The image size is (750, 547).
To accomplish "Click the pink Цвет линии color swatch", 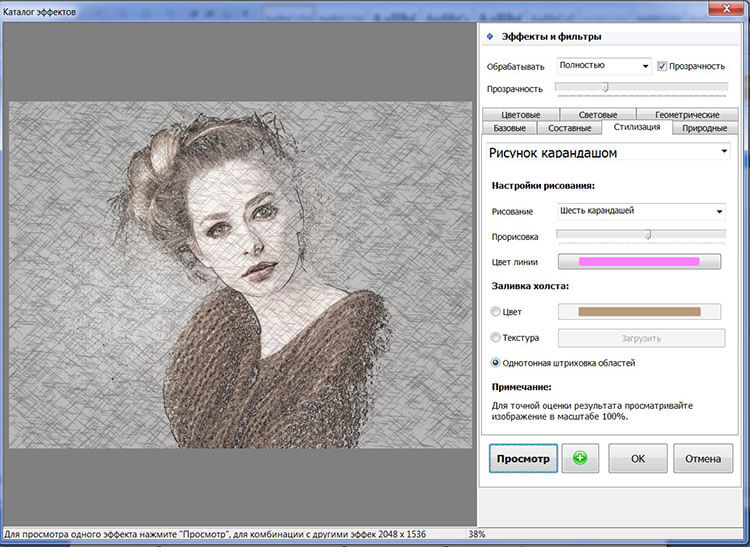I will (x=639, y=262).
